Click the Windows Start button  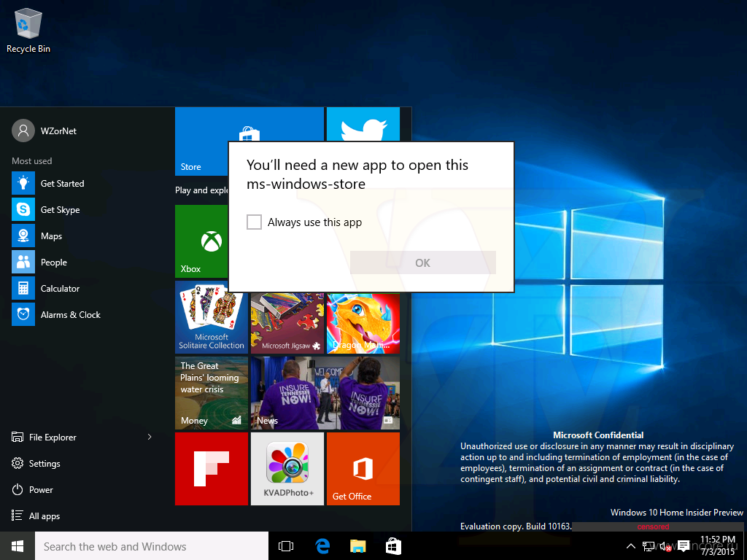18,546
